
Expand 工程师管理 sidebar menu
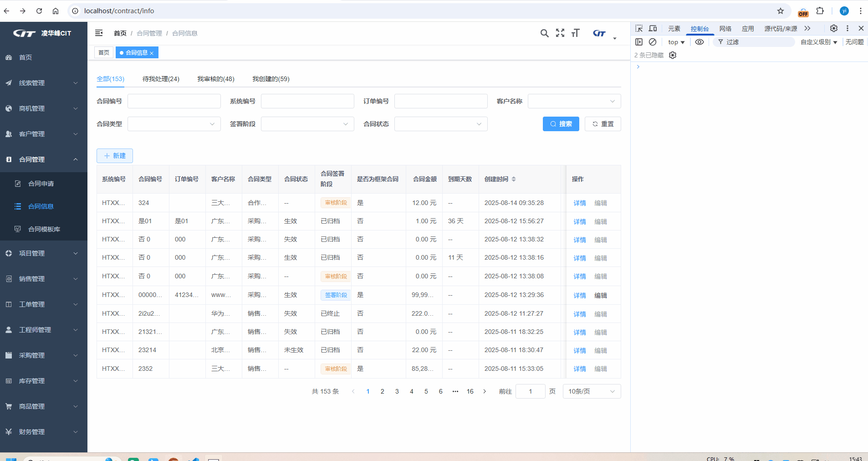pyautogui.click(x=44, y=330)
